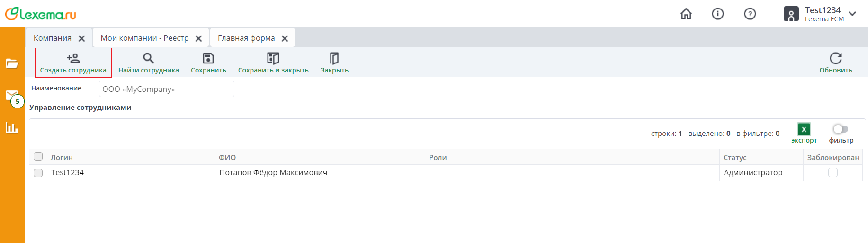Select the Test1234 row checkbox
This screenshot has width=868, height=243.
point(38,173)
